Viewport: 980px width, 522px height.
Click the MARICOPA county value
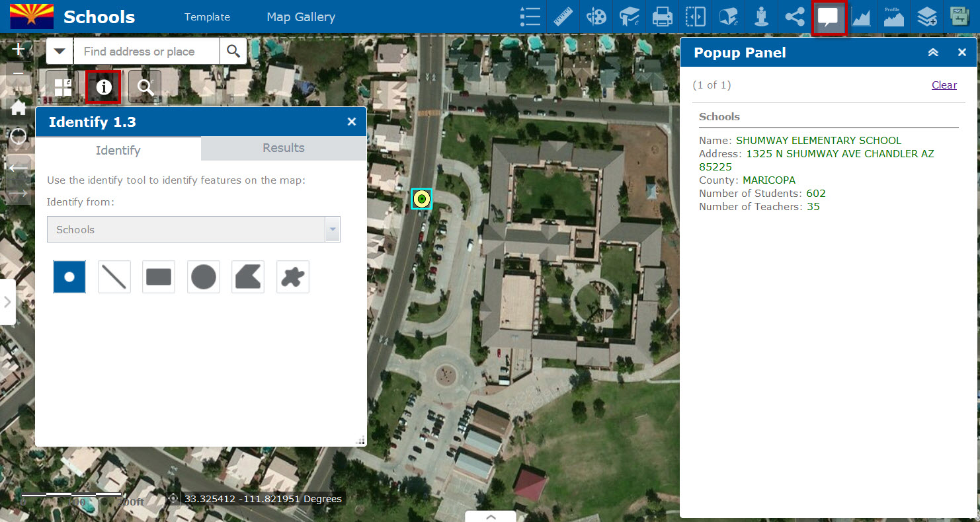769,180
